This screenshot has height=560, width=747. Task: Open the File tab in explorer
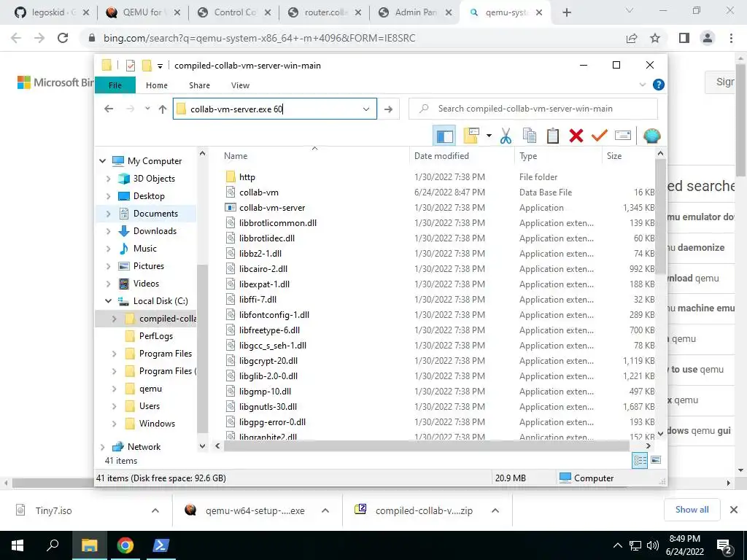115,85
